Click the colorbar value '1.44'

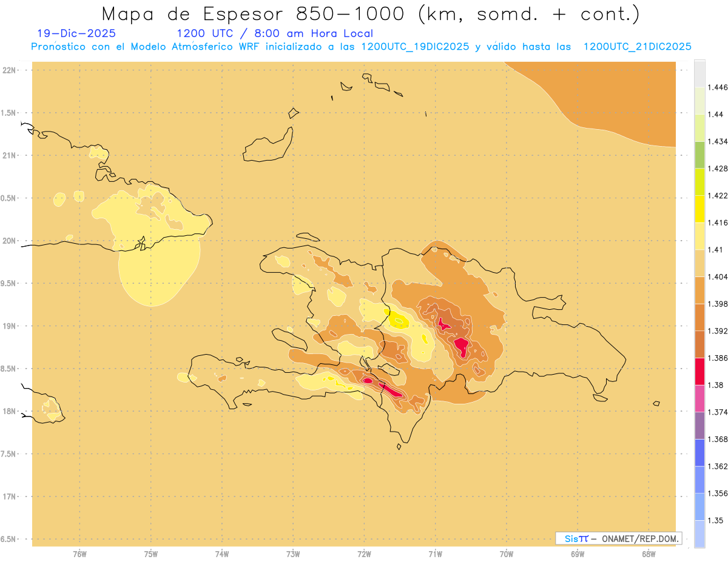[x=715, y=114]
